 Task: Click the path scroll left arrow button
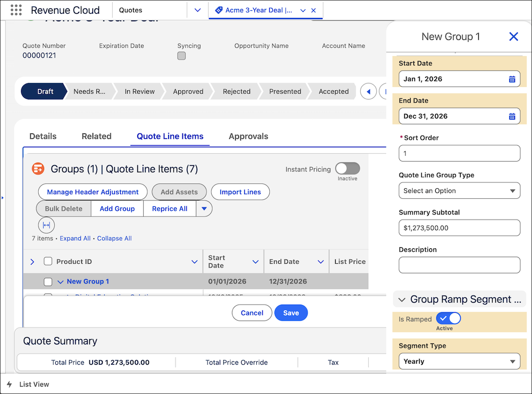point(369,91)
